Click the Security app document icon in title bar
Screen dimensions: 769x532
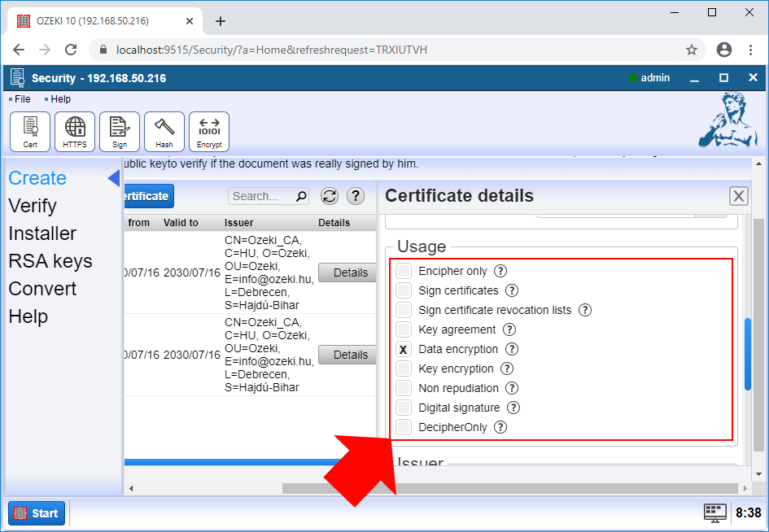pos(18,78)
